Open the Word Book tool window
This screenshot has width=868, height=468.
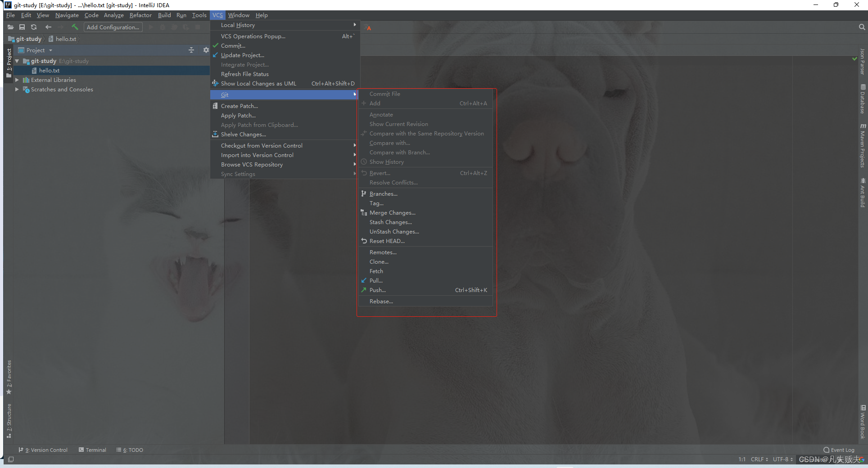point(863,422)
